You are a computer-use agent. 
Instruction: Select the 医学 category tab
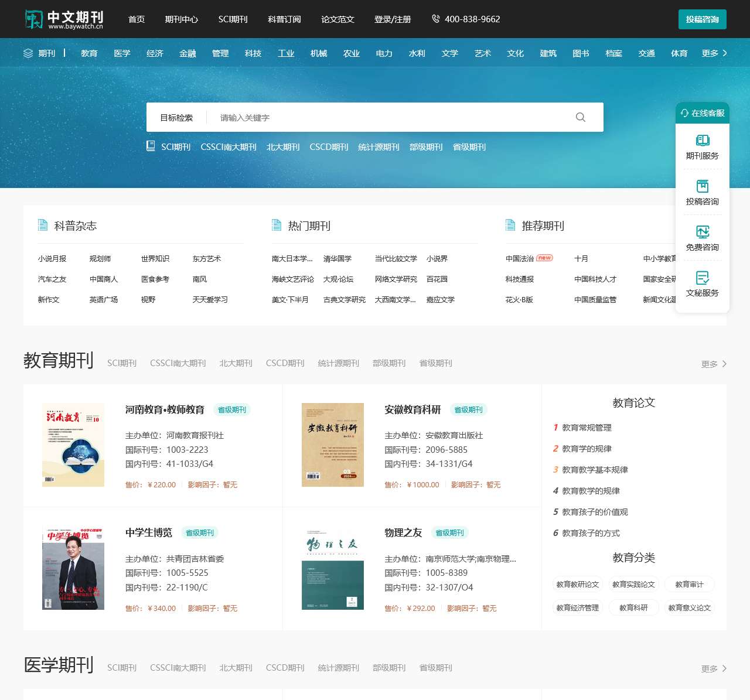[122, 53]
